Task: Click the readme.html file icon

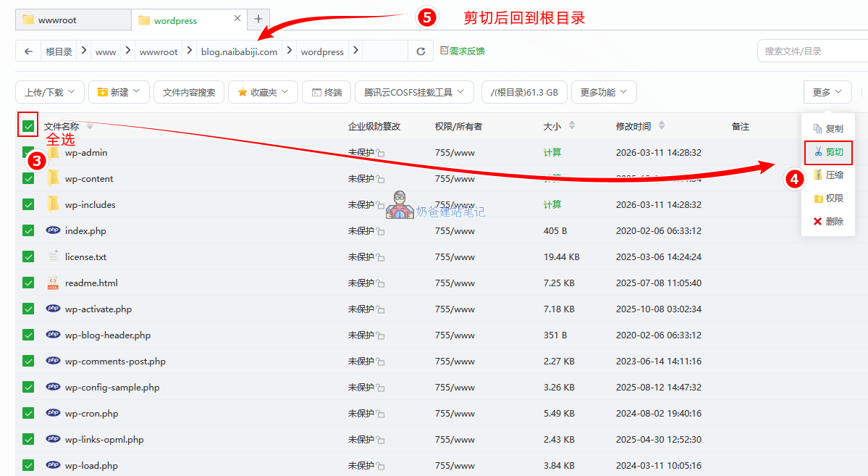Action: (53, 283)
